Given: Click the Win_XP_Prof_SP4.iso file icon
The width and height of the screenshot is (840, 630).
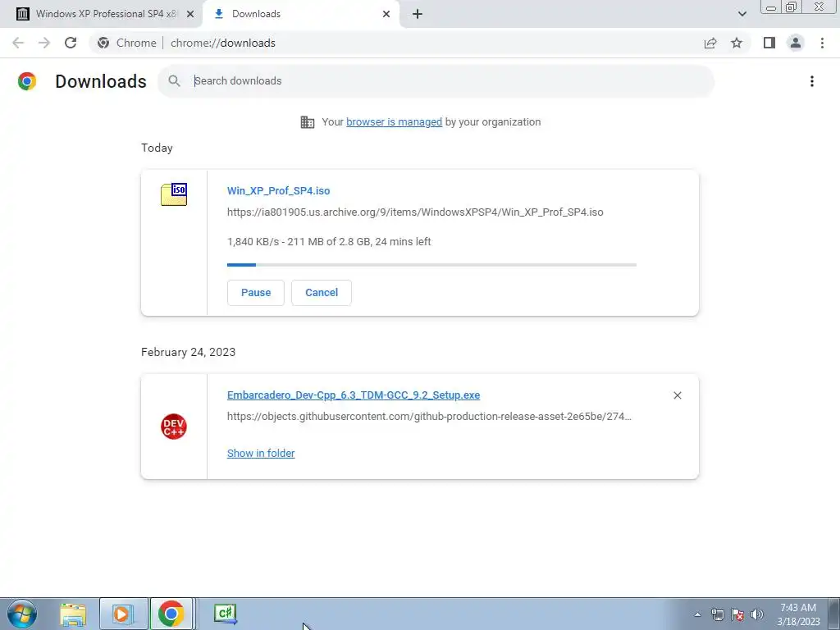Looking at the screenshot, I should (x=174, y=194).
